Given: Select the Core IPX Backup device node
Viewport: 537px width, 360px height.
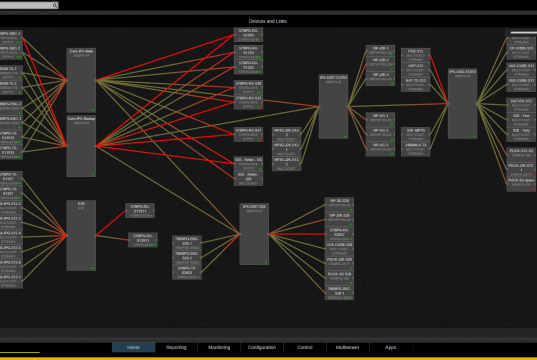Looking at the screenshot, I should coord(81,146).
